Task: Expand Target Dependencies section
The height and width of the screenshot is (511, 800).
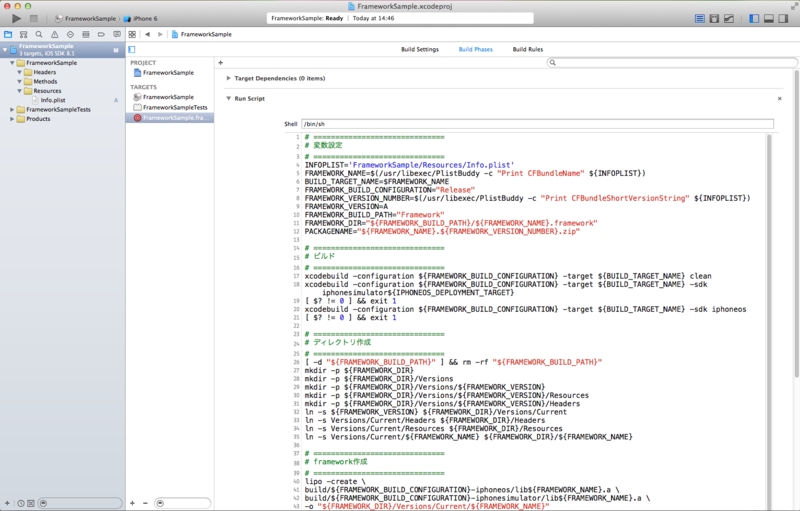Action: (229, 79)
